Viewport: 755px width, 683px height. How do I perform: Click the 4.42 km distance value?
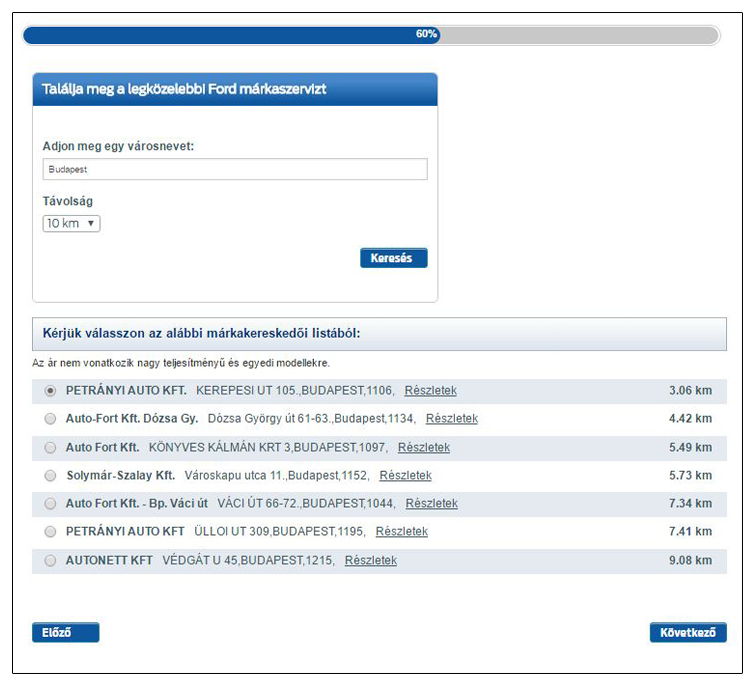pyautogui.click(x=690, y=419)
